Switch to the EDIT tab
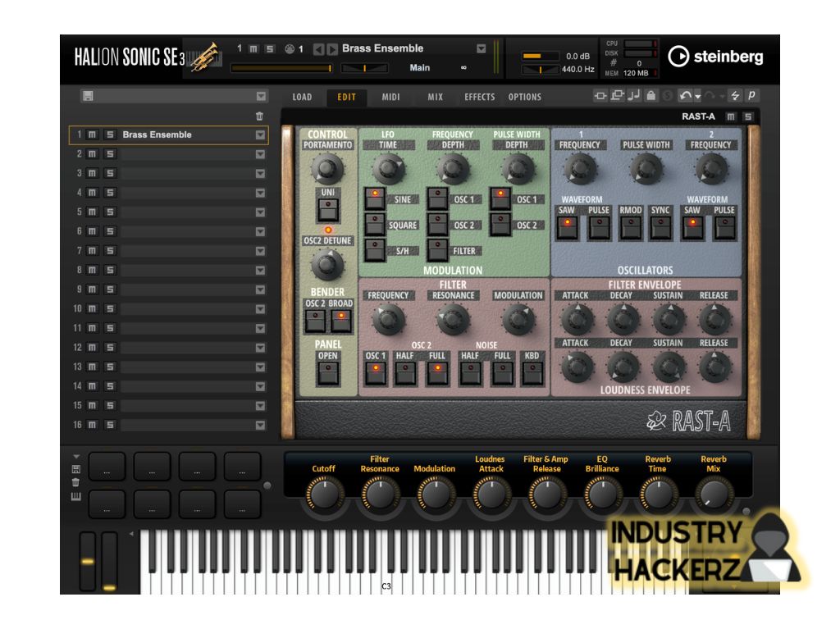Screen dimensions: 840x629 (347, 97)
